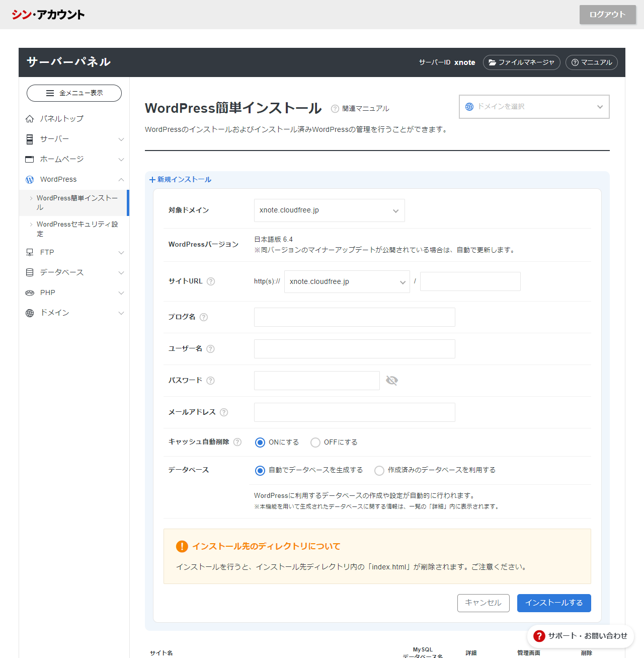Click the FTP monitor icon
The width and height of the screenshot is (644, 658).
pos(30,252)
